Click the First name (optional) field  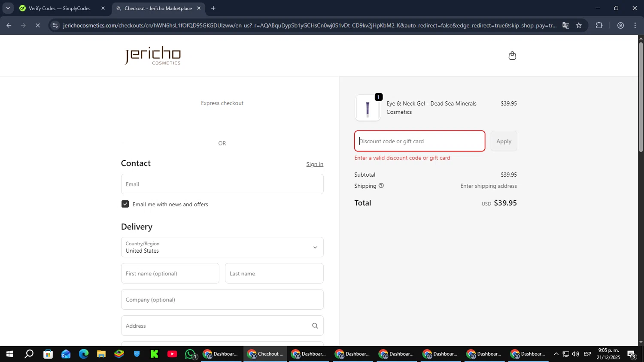pos(170,273)
